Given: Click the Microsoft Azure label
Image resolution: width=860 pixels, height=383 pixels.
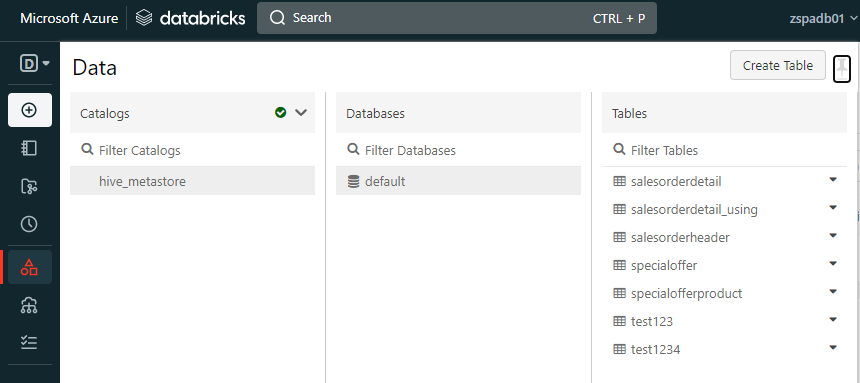Looking at the screenshot, I should point(69,18).
